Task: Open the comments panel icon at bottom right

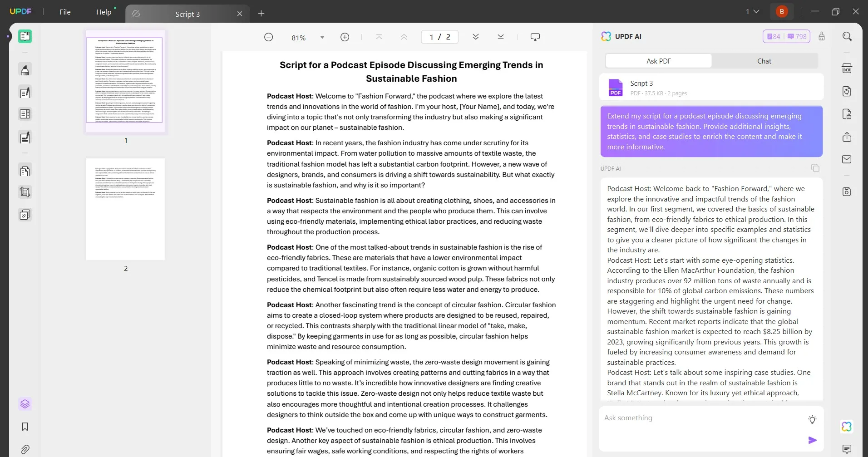Action: (x=847, y=449)
